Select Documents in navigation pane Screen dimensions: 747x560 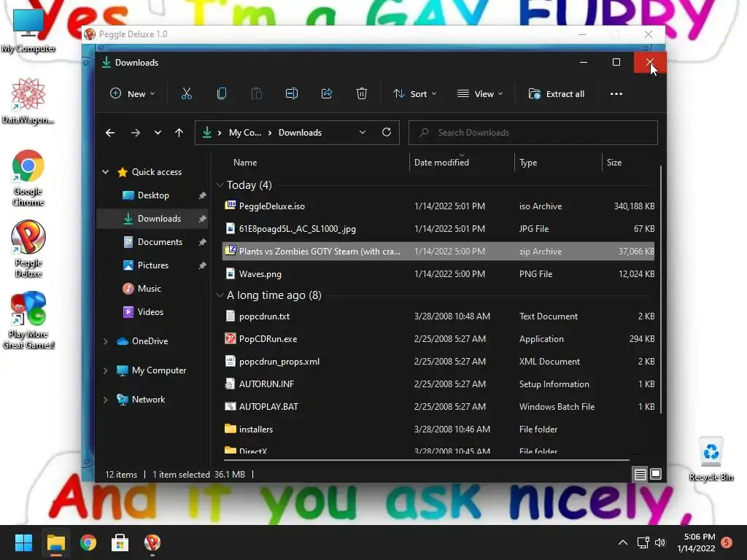(153, 242)
